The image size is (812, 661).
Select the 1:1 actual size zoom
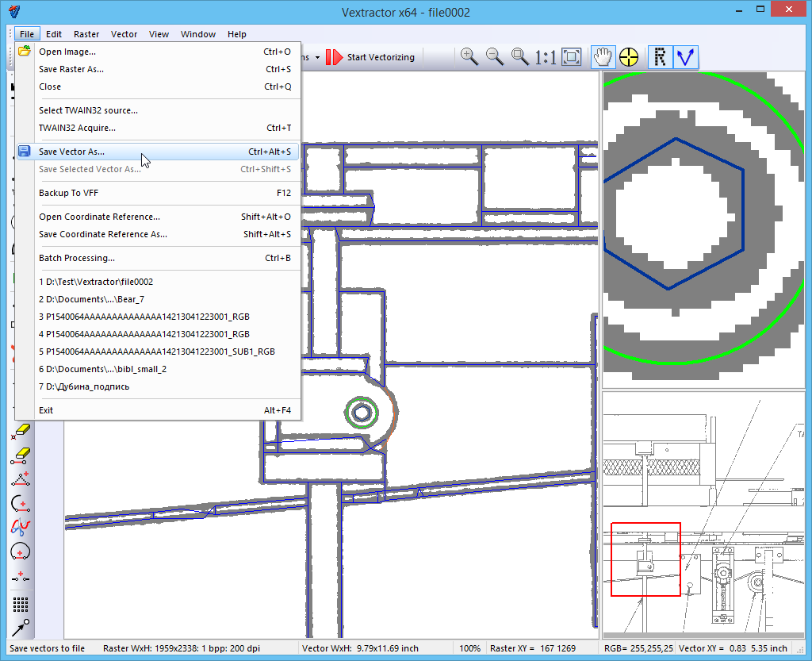tap(545, 57)
